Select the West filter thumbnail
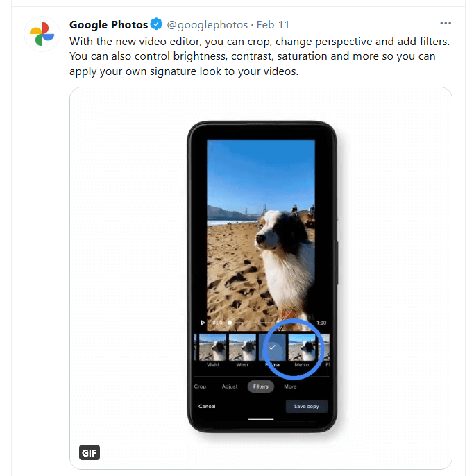This screenshot has height=476, width=474. click(242, 347)
